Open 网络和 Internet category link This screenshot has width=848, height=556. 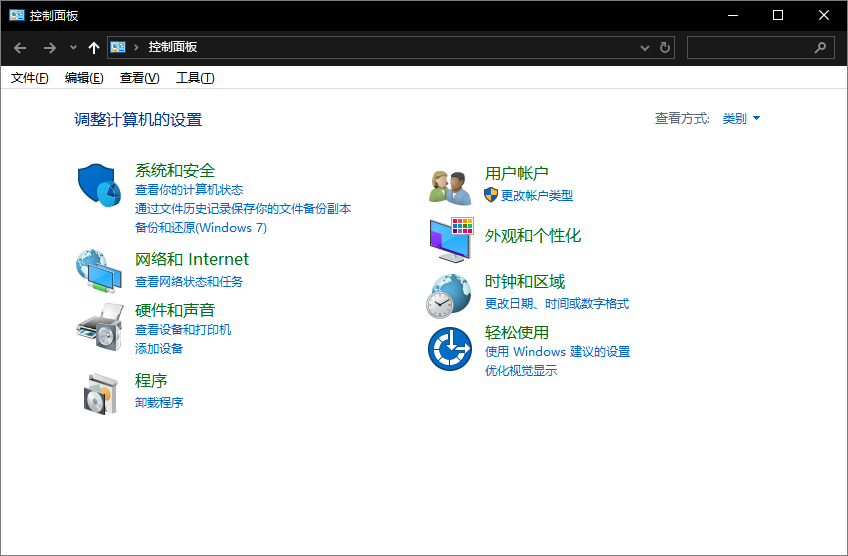[x=191, y=260]
